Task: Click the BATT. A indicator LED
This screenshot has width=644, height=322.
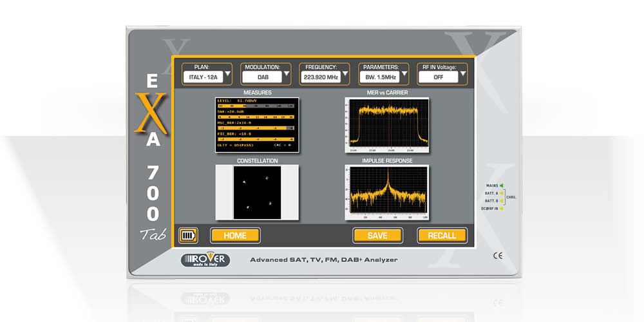Action: 501,193
